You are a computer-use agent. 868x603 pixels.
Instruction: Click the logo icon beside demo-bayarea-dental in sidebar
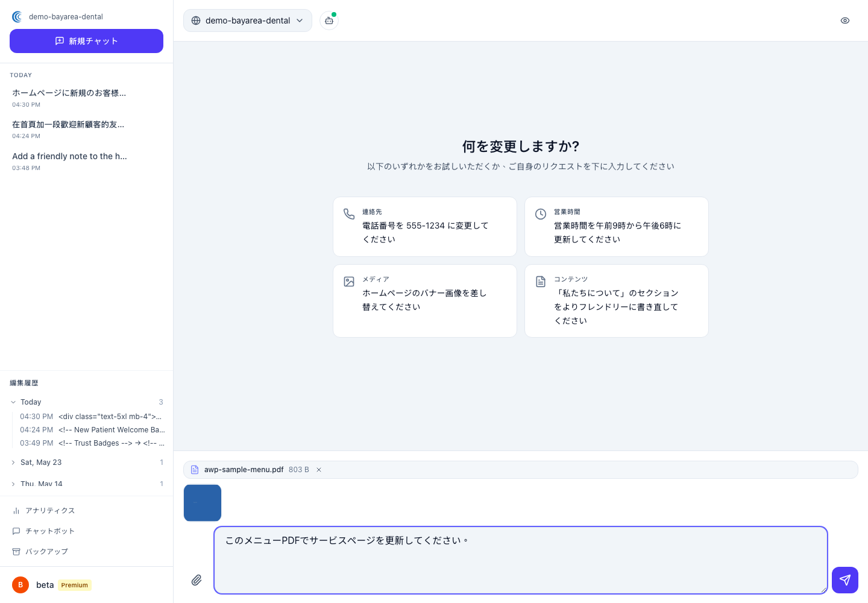(x=17, y=17)
